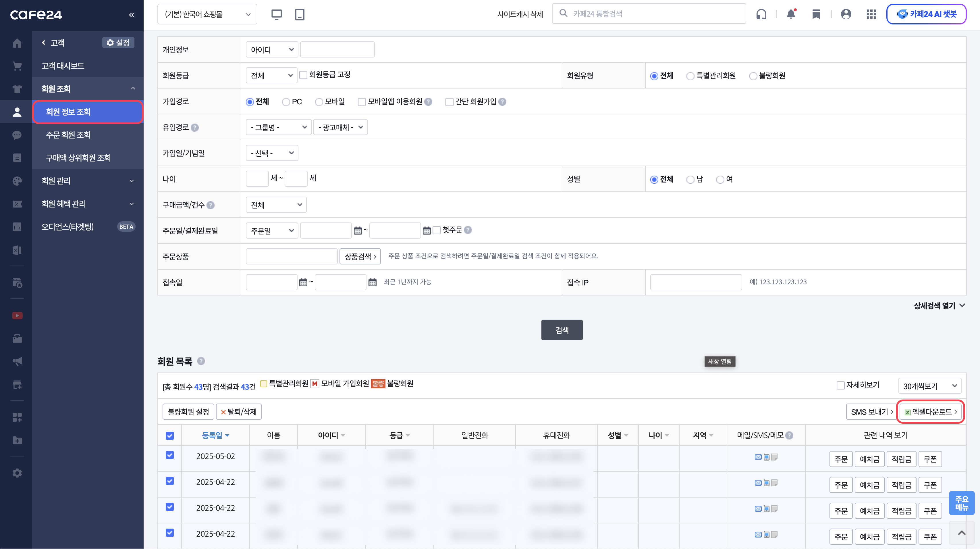Select the 불량회원 radio button
This screenshot has width=980, height=549.
(753, 76)
